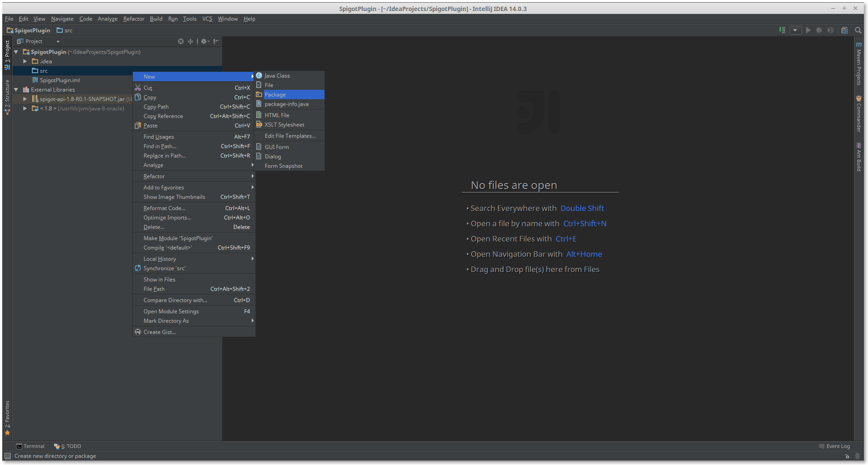The width and height of the screenshot is (868, 465).
Task: Switch to the TODO tab
Action: tap(67, 446)
